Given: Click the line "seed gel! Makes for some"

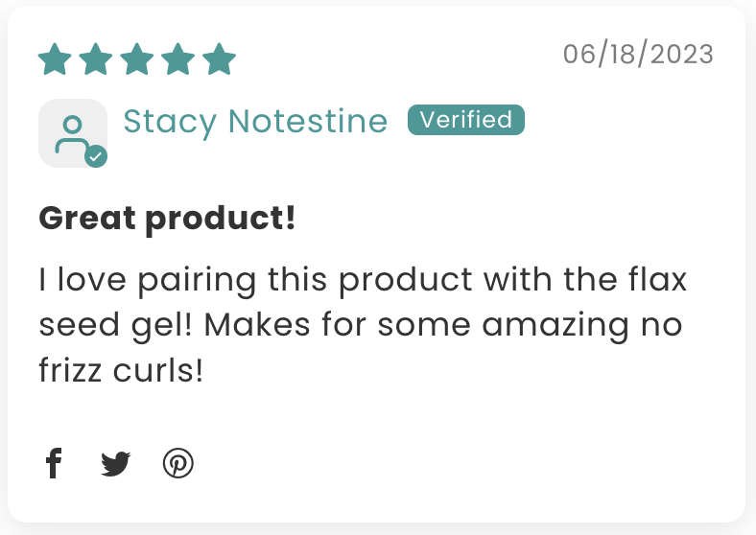Looking at the screenshot, I should pyautogui.click(x=254, y=325).
